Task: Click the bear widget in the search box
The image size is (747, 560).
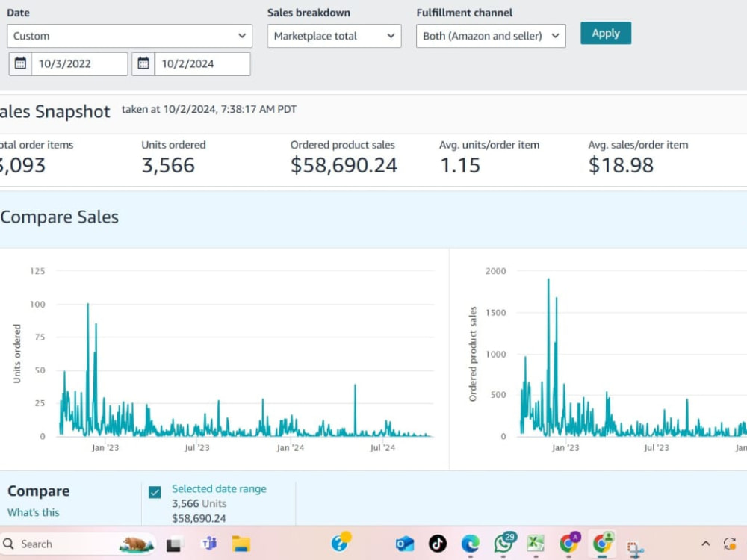Action: coord(136,544)
